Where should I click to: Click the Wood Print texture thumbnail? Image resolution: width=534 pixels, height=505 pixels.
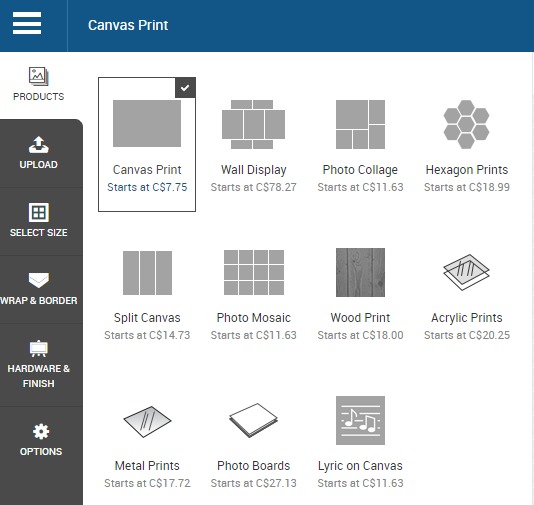coord(360,272)
